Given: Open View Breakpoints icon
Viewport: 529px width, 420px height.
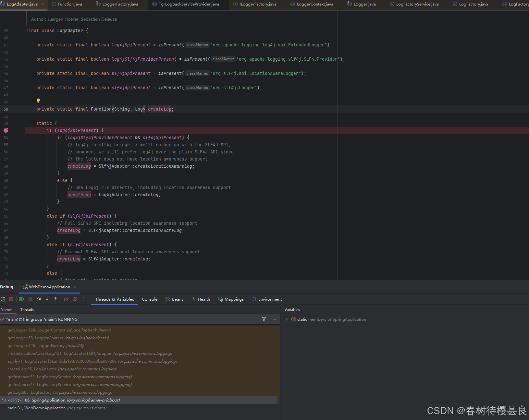Looking at the screenshot, I should coord(66,299).
